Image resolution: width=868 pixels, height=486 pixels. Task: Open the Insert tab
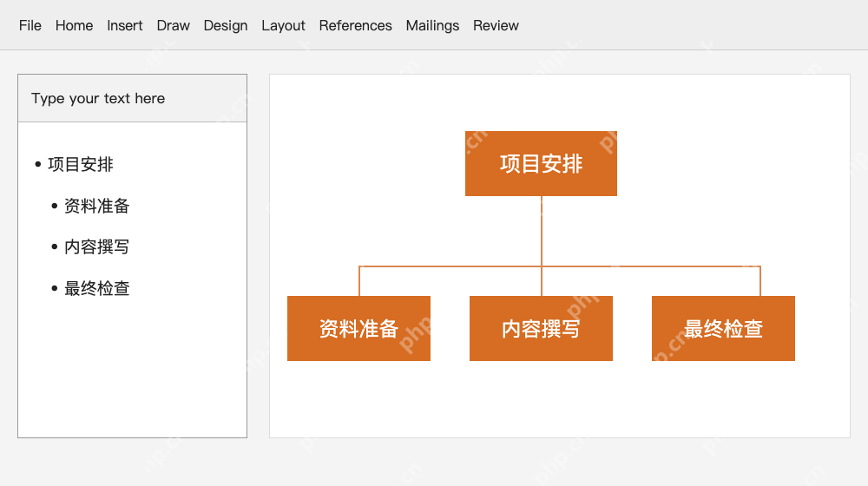[124, 25]
